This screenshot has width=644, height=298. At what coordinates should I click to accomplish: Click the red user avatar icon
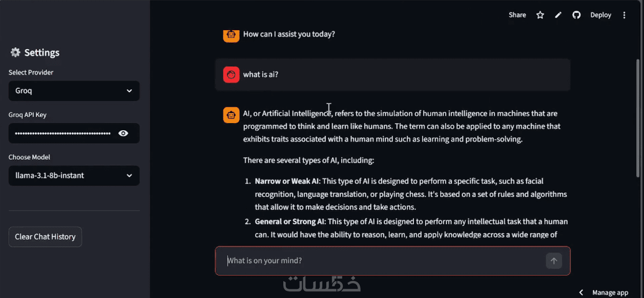(x=231, y=75)
